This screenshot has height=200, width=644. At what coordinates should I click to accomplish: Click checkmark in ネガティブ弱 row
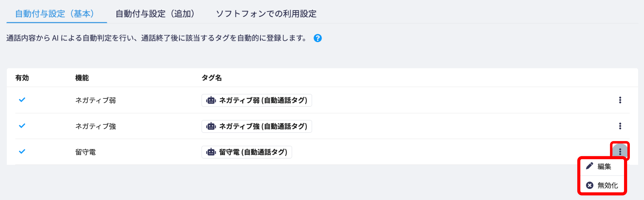click(22, 100)
